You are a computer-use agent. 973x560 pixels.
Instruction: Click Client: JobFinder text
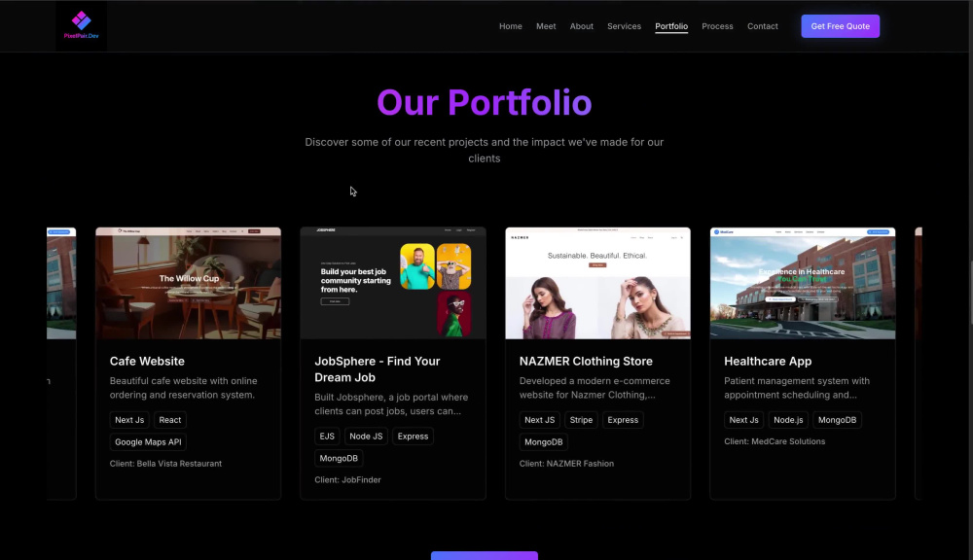coord(347,479)
